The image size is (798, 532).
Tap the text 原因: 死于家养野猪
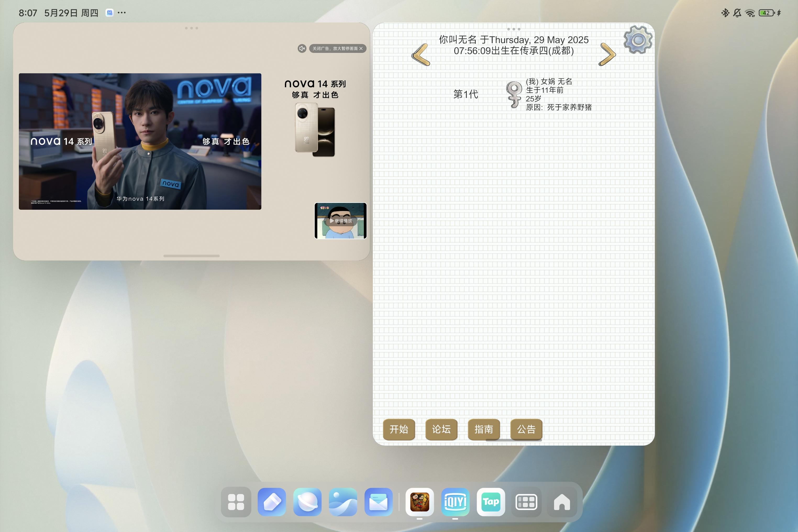pos(558,107)
